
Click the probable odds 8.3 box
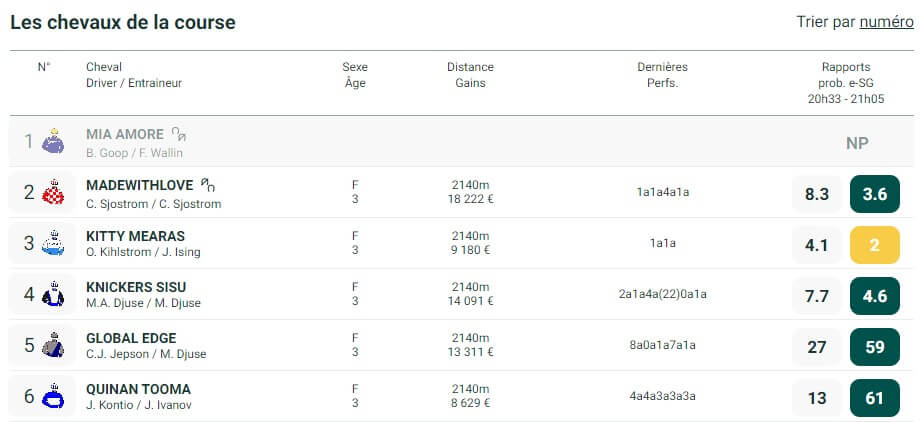pos(817,194)
